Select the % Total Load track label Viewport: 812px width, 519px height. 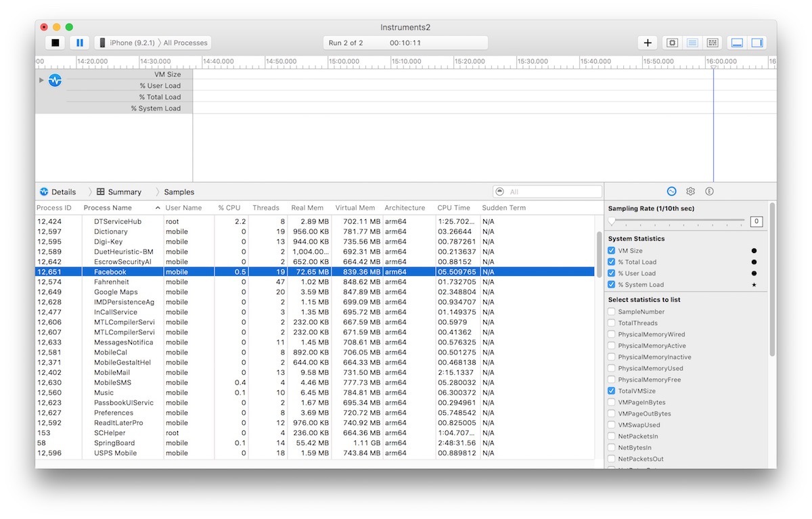click(160, 97)
